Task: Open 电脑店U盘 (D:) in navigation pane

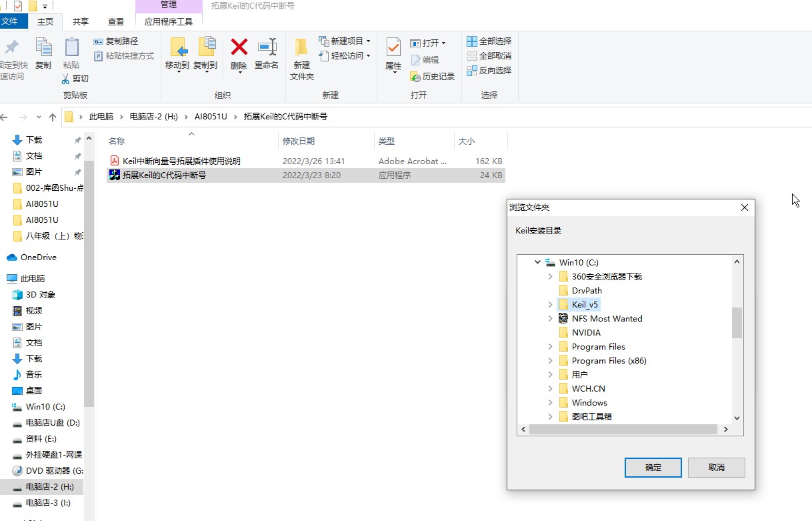Action: click(x=46, y=423)
